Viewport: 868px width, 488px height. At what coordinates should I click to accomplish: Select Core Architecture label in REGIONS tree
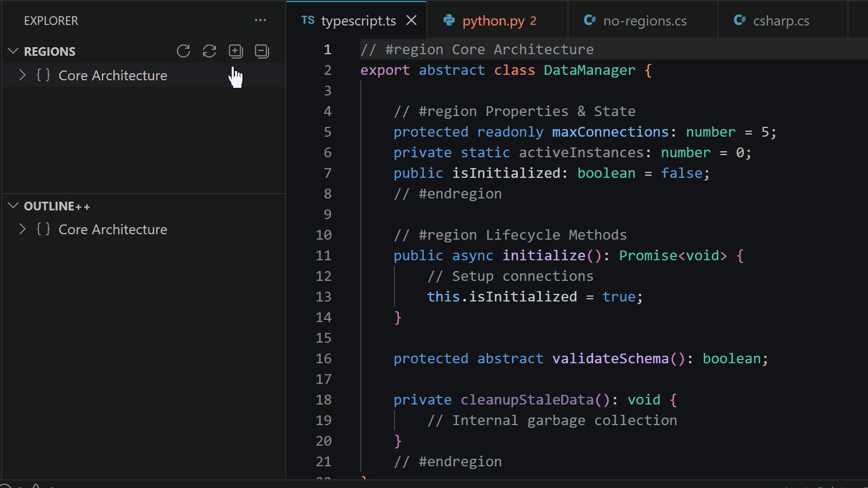click(x=113, y=75)
